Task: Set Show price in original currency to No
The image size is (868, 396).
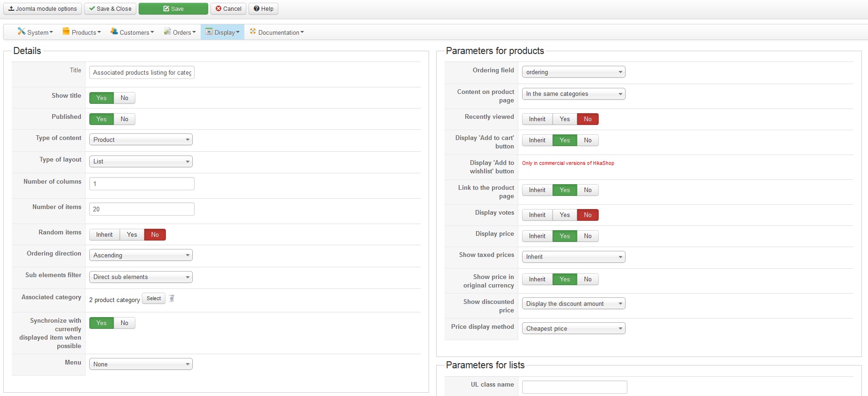Action: [x=588, y=279]
